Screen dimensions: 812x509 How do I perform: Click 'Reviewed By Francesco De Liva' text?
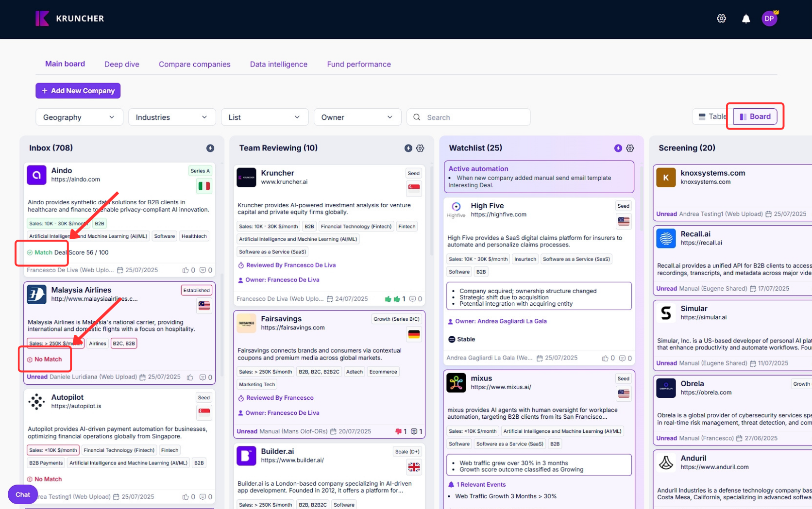pyautogui.click(x=291, y=265)
